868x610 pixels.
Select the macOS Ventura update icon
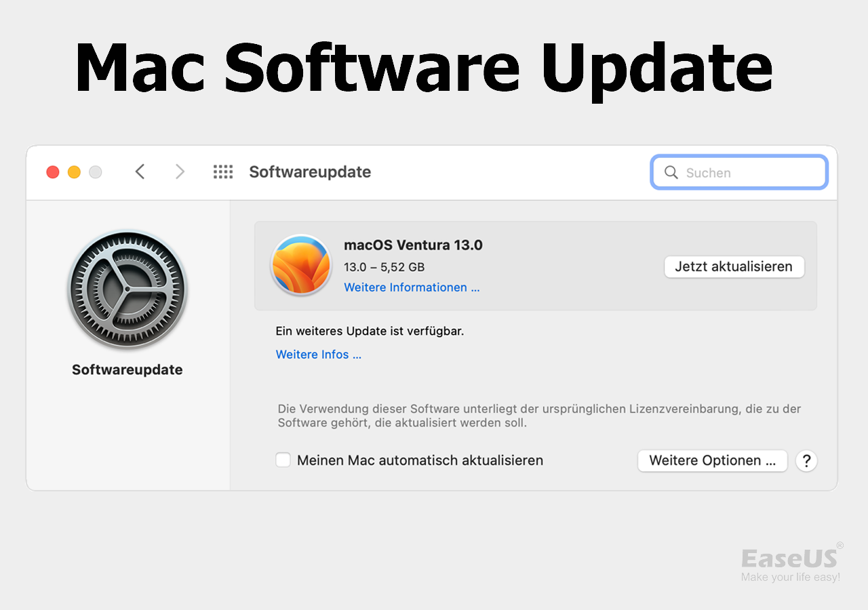(x=301, y=265)
